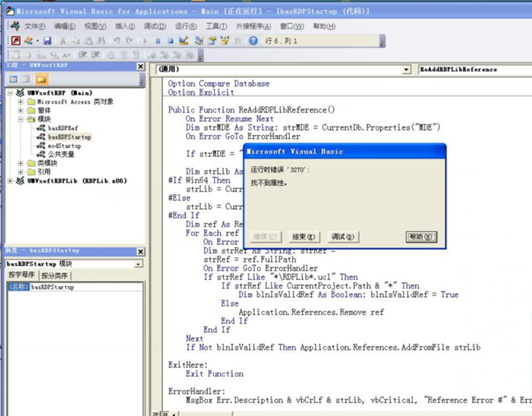The image size is (532, 416).
Task: Click Comment Block icon on Edit toolbar
Action: tap(124, 55)
